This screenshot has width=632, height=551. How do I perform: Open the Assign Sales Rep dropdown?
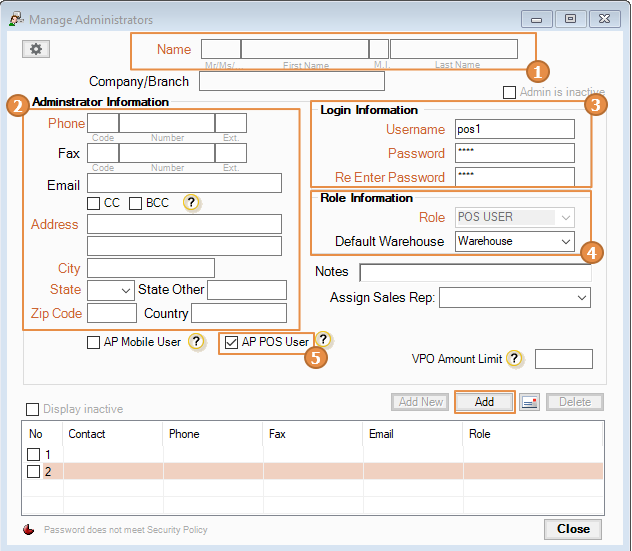[x=581, y=298]
